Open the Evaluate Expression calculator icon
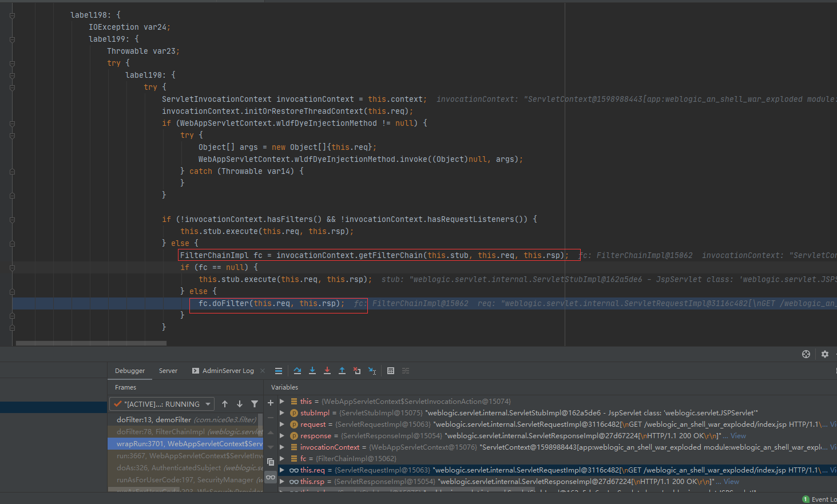The image size is (837, 504). click(391, 371)
